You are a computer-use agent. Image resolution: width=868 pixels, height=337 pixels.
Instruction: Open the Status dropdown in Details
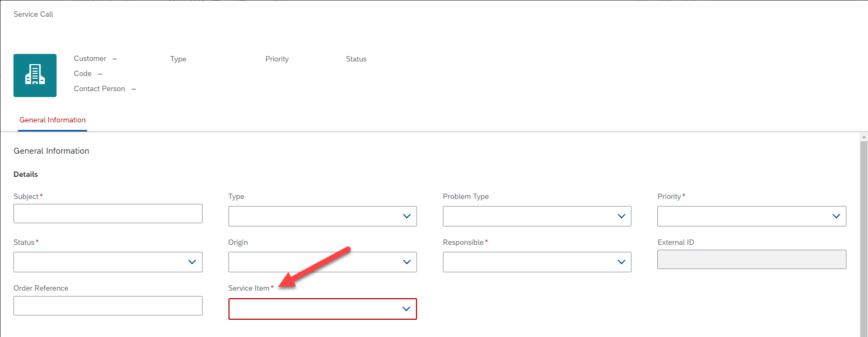[x=108, y=262]
